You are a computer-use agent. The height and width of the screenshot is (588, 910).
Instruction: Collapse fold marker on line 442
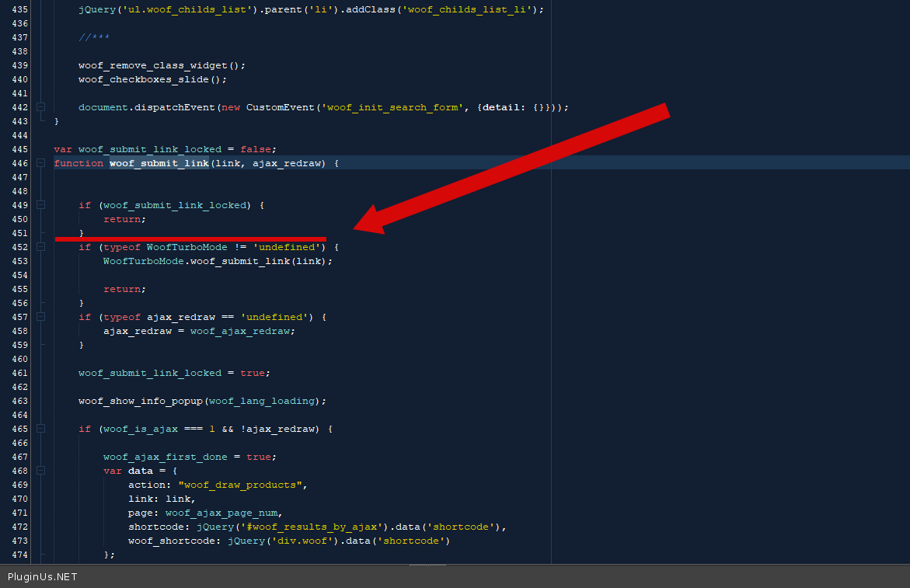(40, 107)
